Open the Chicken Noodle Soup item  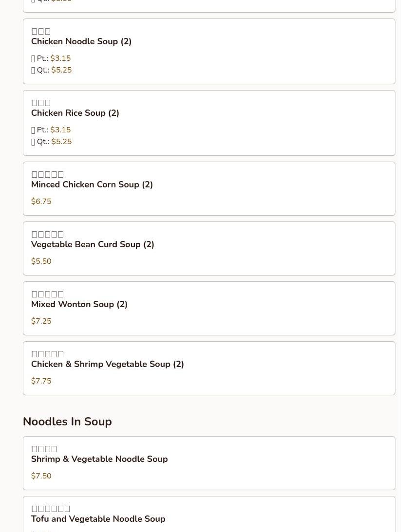click(x=81, y=42)
